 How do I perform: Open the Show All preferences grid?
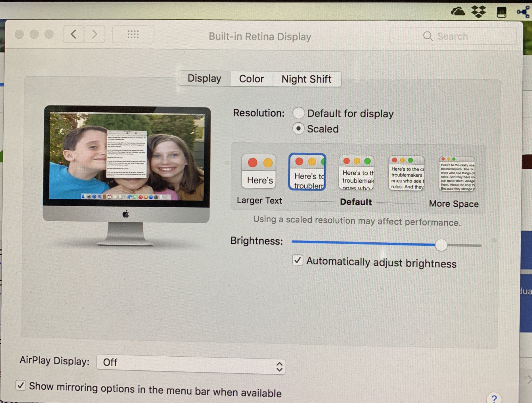[x=133, y=35]
